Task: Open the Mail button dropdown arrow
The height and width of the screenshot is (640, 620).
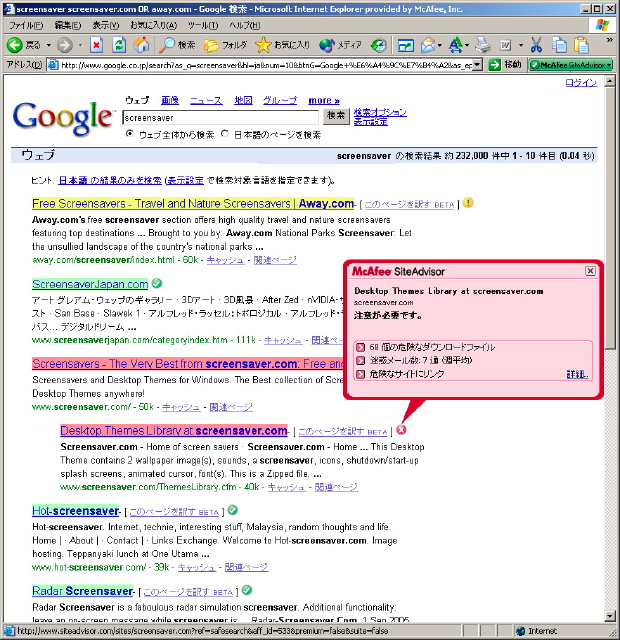Action: [440, 45]
